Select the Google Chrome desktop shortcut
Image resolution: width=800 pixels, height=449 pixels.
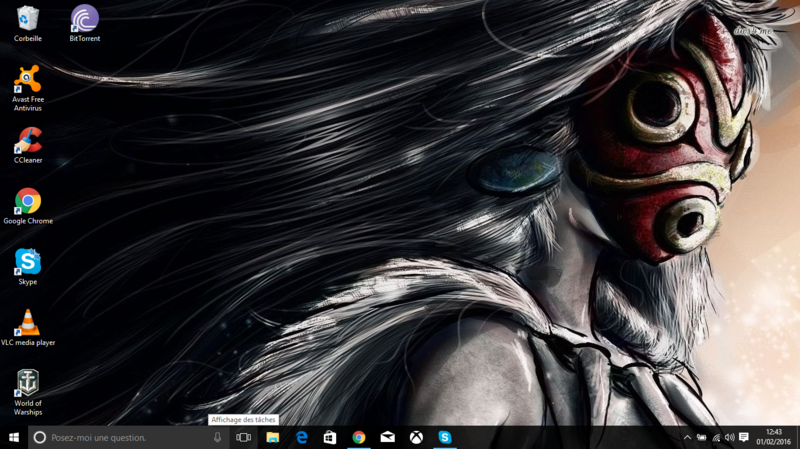click(x=28, y=202)
